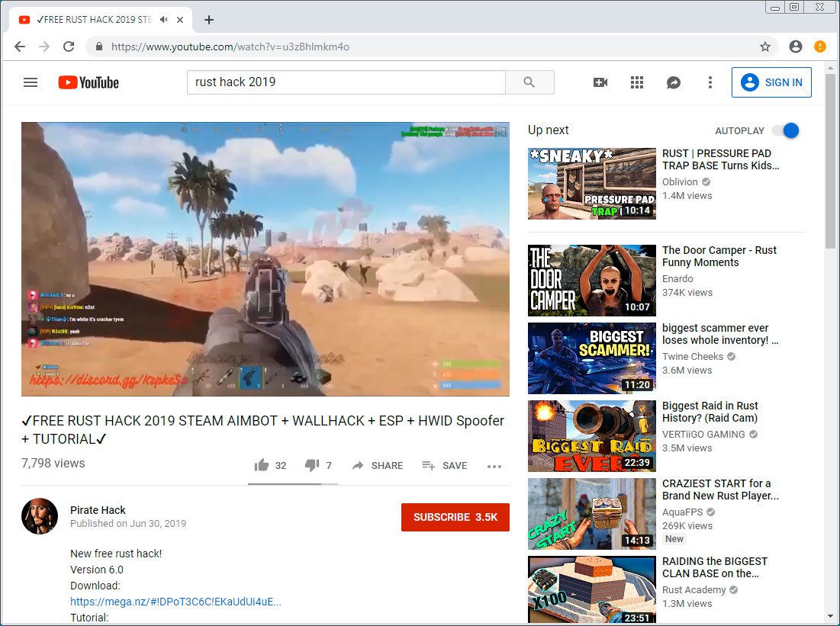Click into the search field containing rust hack 2019
Viewport: 840px width, 626px height.
pyautogui.click(x=346, y=82)
